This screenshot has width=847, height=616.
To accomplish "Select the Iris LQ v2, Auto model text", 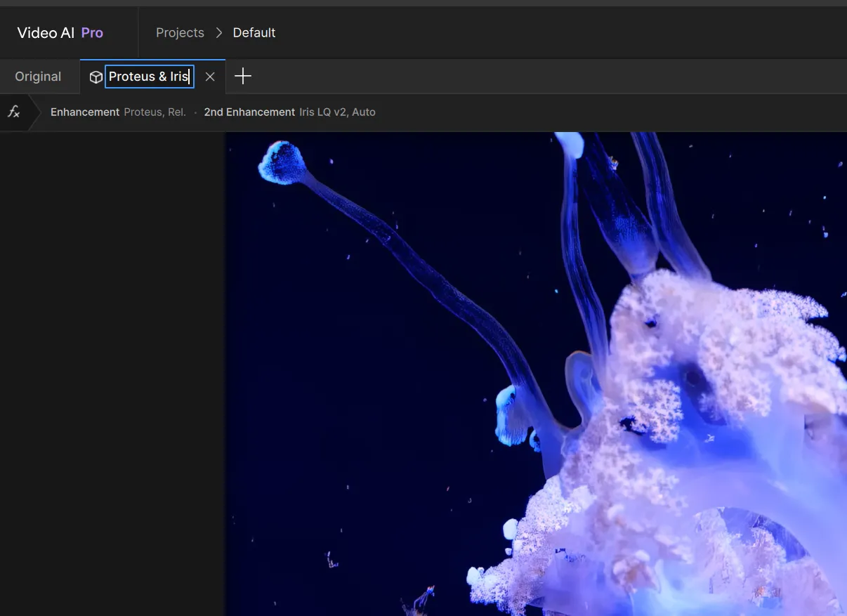I will coord(337,112).
